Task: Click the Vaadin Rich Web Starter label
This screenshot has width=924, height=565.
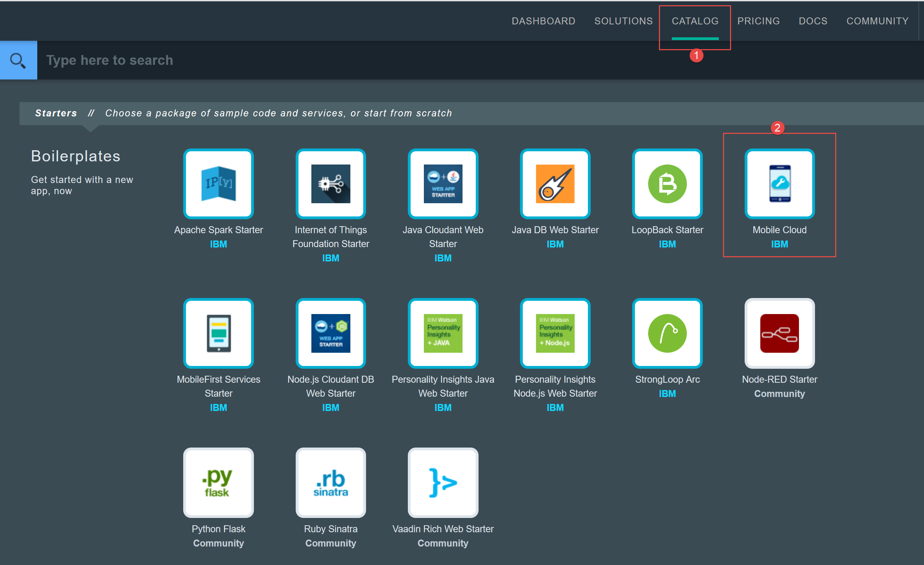Action: point(443,529)
